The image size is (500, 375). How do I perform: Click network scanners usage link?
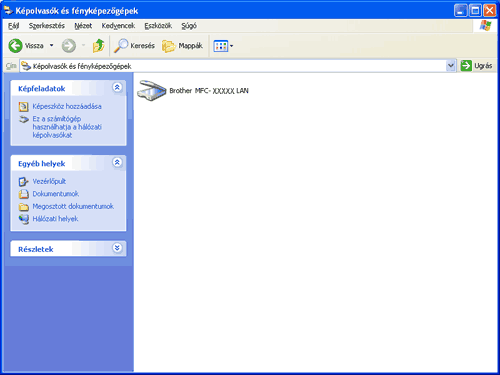pos(67,127)
